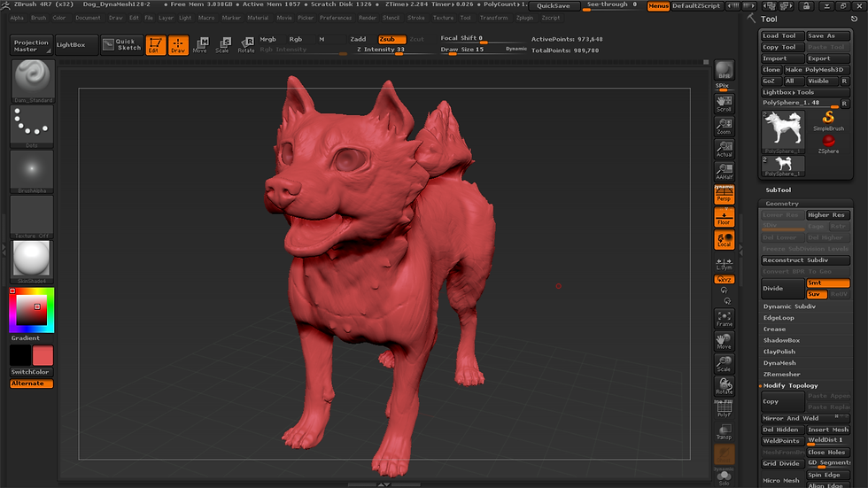This screenshot has height=488, width=868.
Task: Open the Render menu
Action: pos(367,18)
